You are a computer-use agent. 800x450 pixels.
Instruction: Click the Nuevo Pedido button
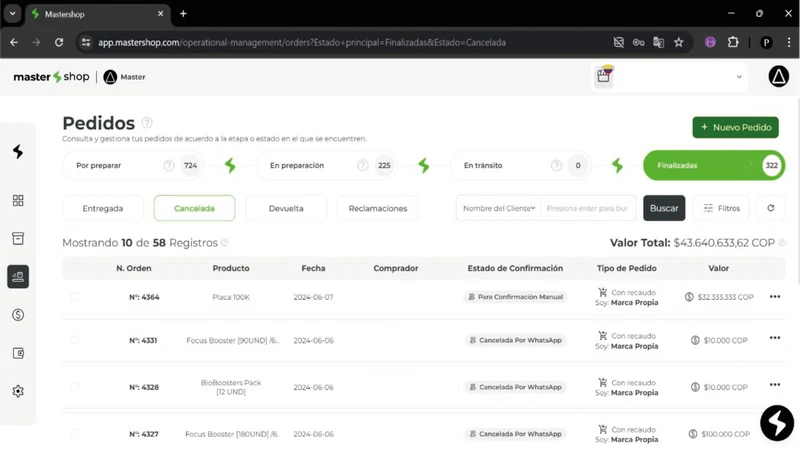click(735, 127)
